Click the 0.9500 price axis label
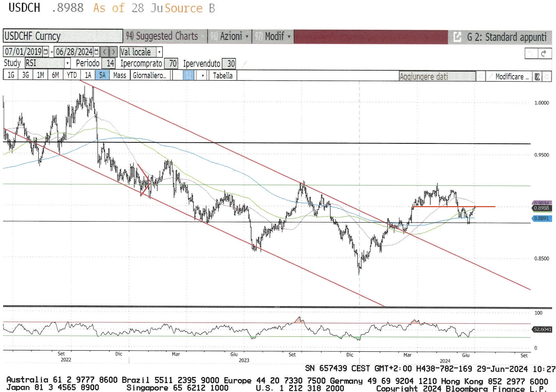 point(542,155)
